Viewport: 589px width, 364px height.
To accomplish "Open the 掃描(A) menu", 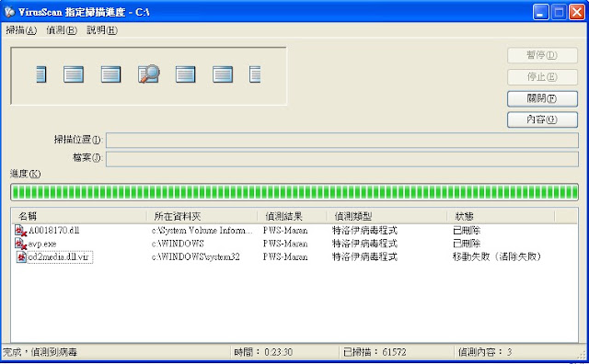I will click(x=21, y=30).
